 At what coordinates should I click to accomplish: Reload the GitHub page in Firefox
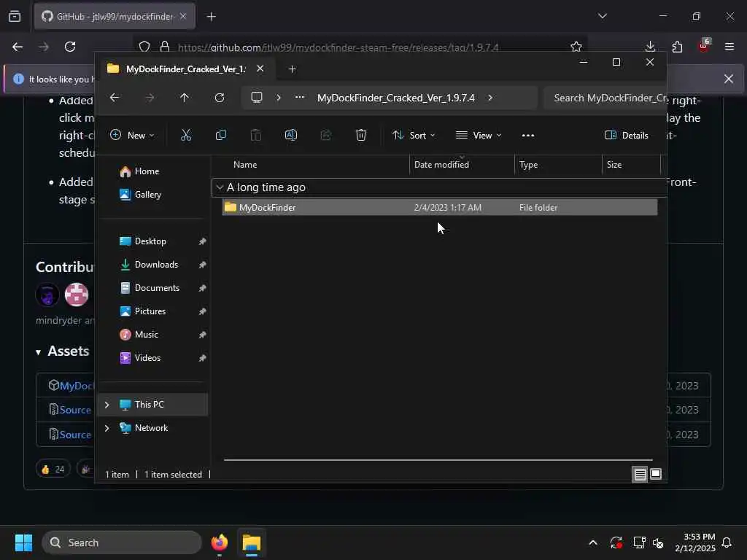pyautogui.click(x=70, y=47)
